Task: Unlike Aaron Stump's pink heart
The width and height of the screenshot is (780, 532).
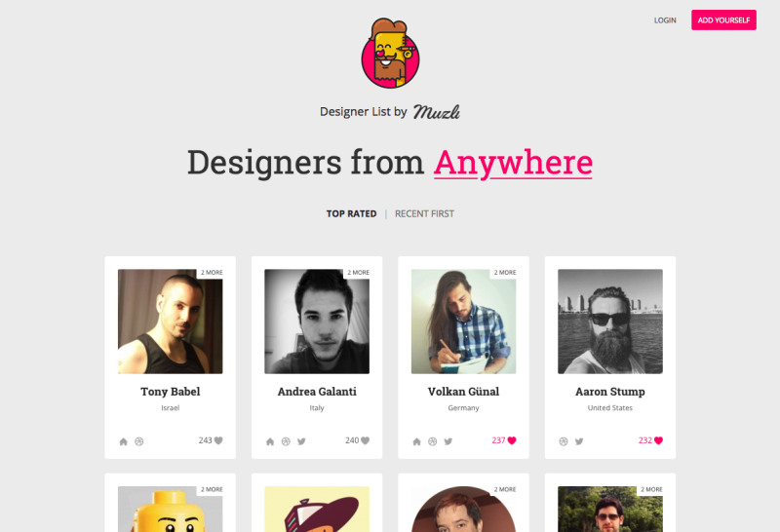Action: point(659,440)
